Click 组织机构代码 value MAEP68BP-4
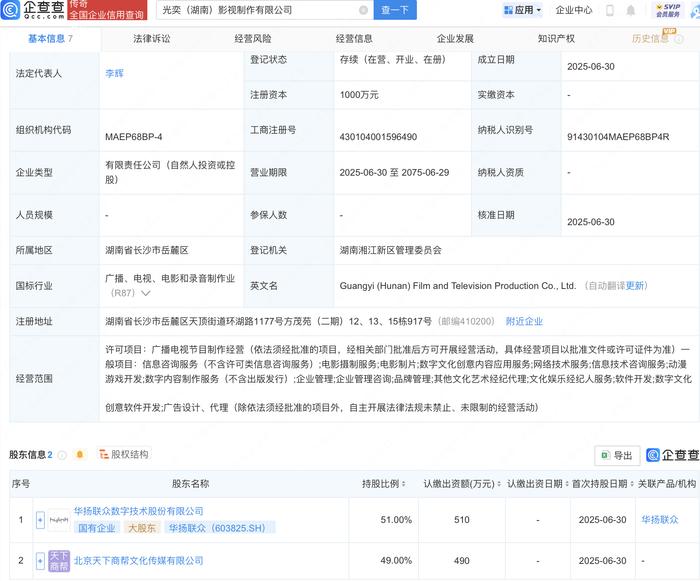The width and height of the screenshot is (700, 581). click(133, 137)
